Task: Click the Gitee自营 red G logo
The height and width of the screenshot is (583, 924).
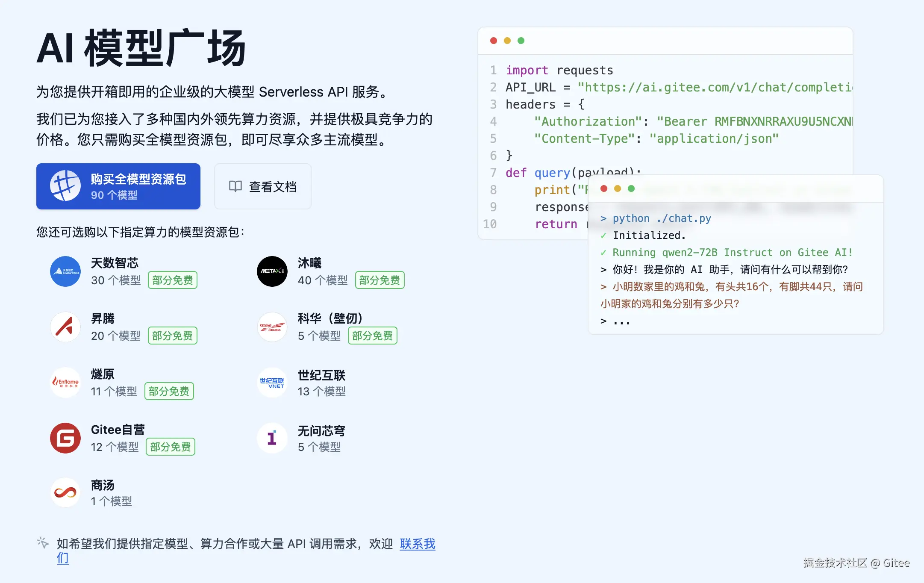Action: pos(65,438)
